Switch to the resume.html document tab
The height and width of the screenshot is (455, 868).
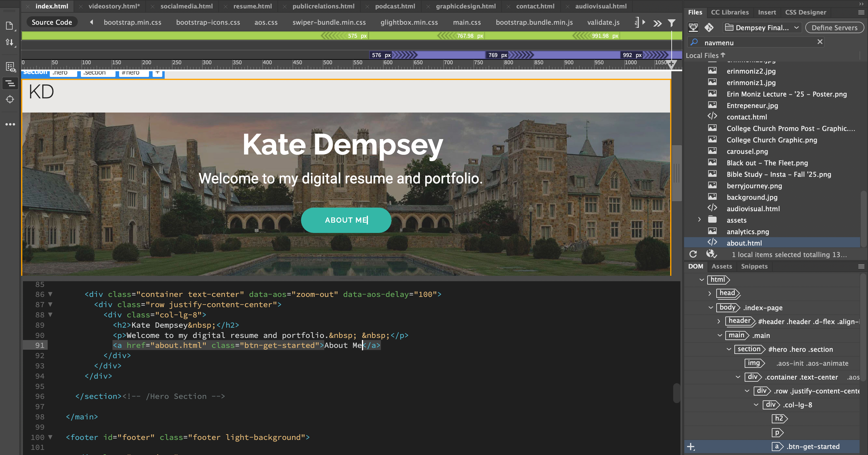click(x=252, y=6)
